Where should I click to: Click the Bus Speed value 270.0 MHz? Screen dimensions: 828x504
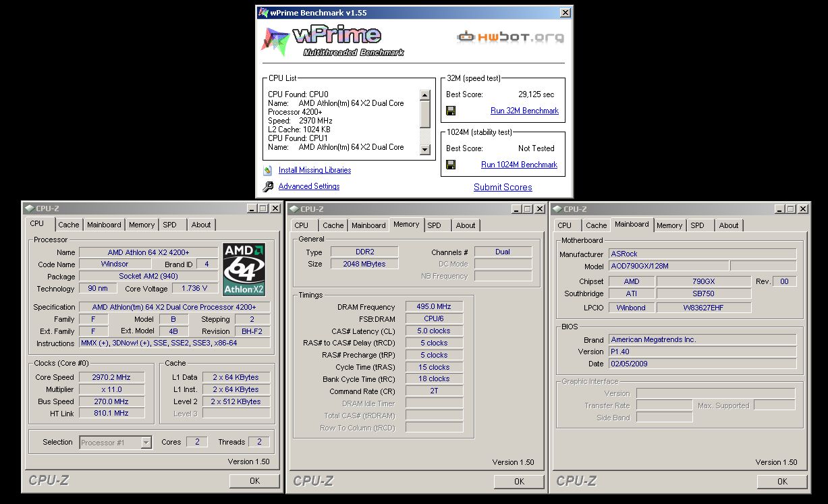[x=111, y=401]
